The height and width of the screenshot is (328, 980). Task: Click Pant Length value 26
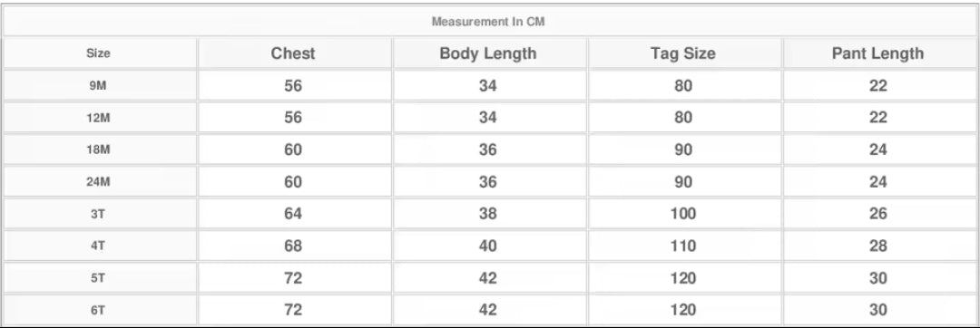tap(877, 214)
